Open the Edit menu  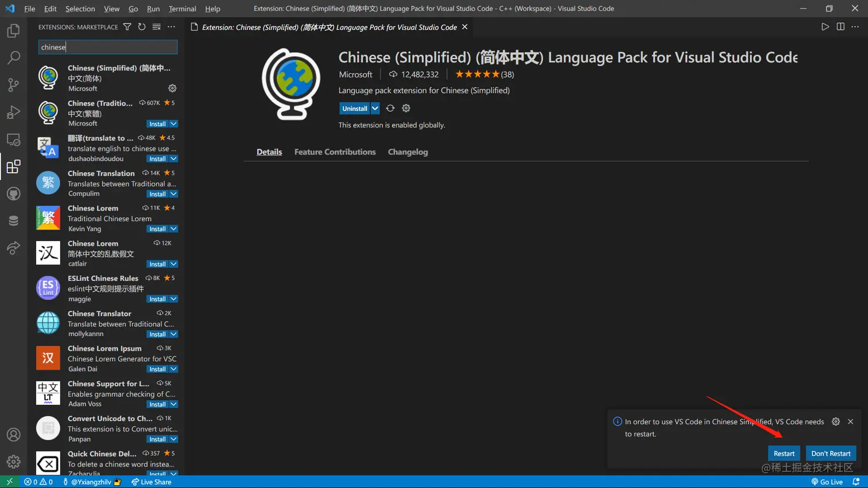tap(51, 9)
